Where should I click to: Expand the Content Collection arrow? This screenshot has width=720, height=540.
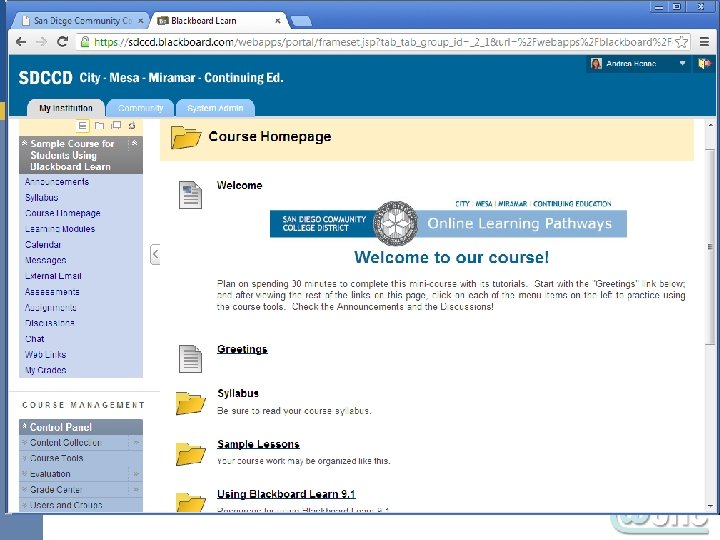click(136, 443)
